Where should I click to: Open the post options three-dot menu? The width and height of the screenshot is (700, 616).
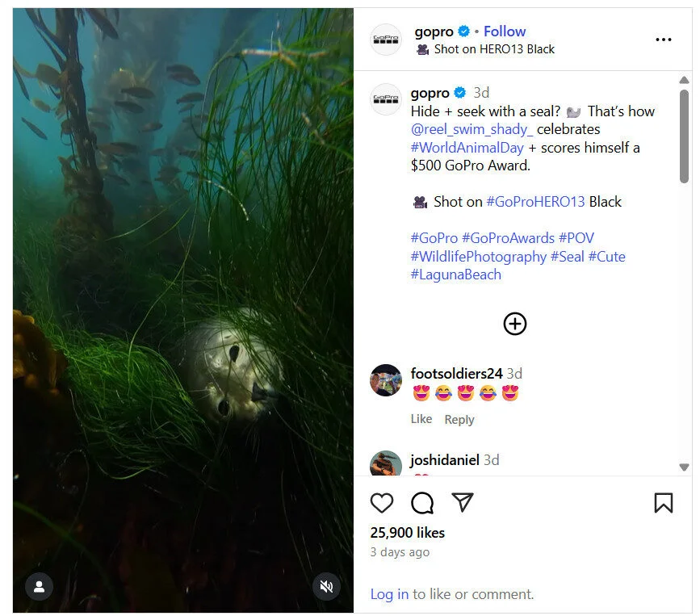pos(663,39)
